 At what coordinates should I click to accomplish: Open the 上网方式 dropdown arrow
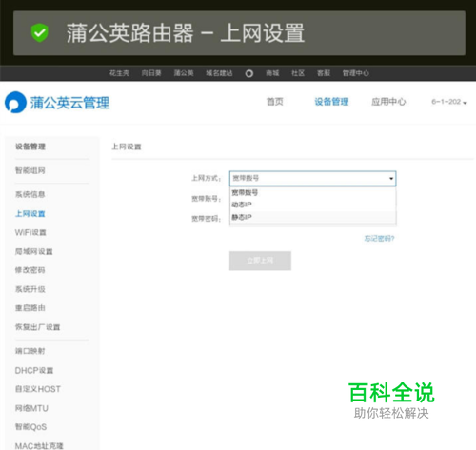click(391, 179)
